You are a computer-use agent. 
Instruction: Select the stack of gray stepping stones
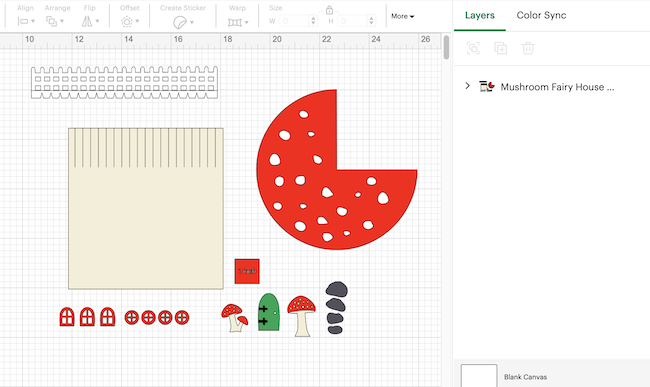click(336, 308)
